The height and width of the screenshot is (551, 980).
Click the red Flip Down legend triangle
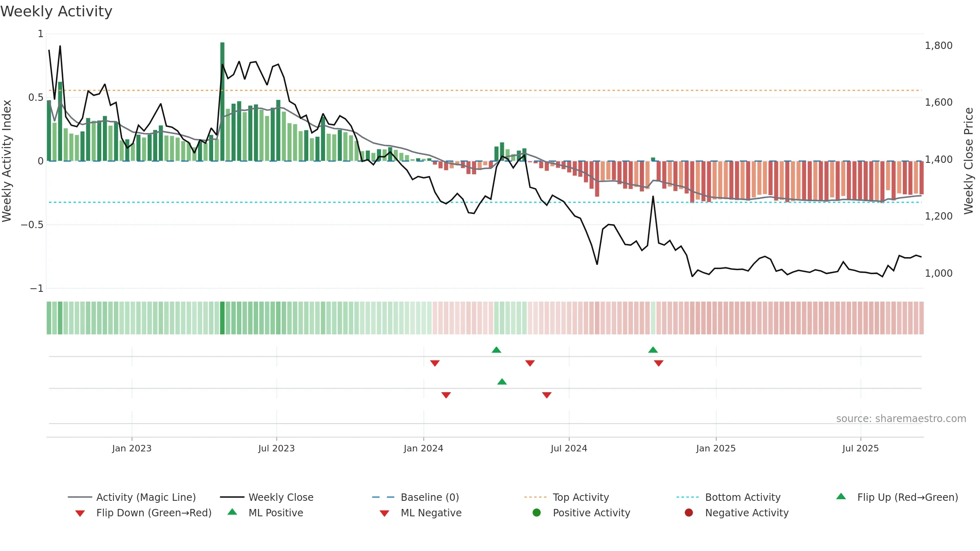click(x=80, y=513)
